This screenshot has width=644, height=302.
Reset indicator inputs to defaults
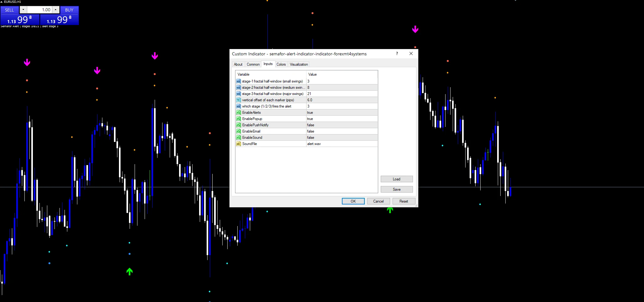[x=404, y=201]
